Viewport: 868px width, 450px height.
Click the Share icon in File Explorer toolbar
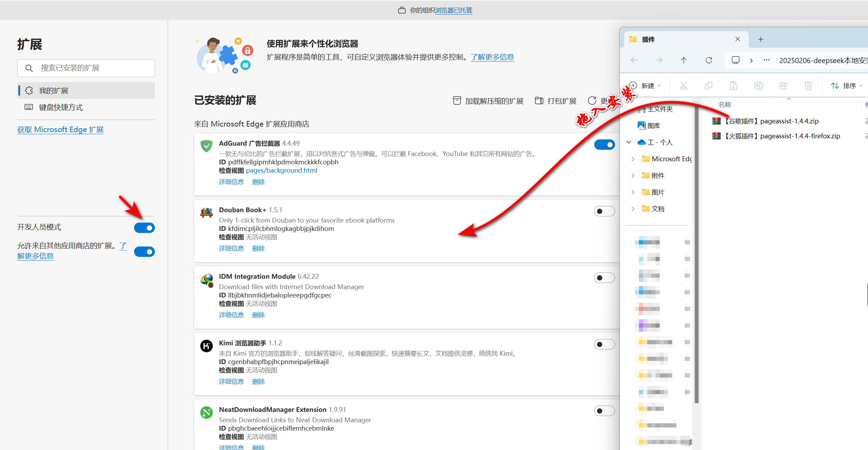click(x=783, y=85)
